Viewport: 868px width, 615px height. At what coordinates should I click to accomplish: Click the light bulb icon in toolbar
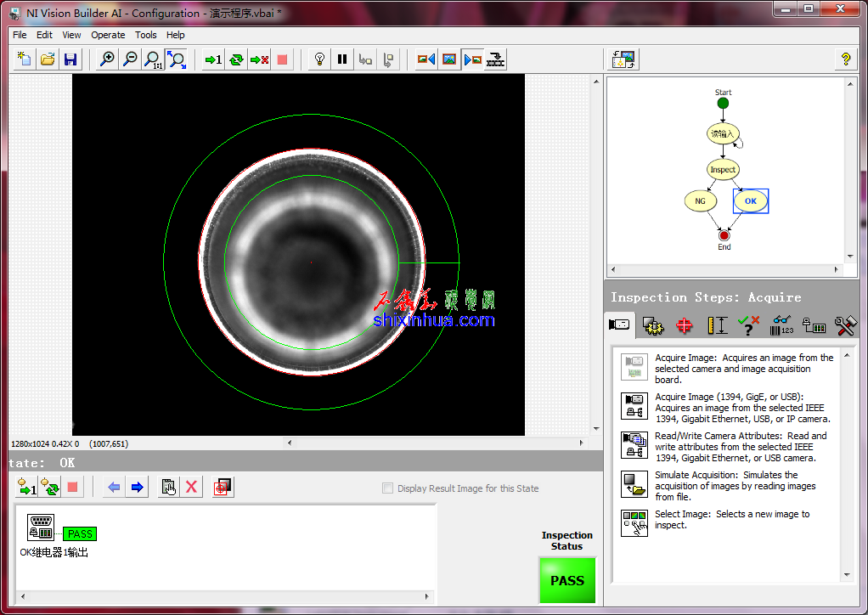coord(319,59)
